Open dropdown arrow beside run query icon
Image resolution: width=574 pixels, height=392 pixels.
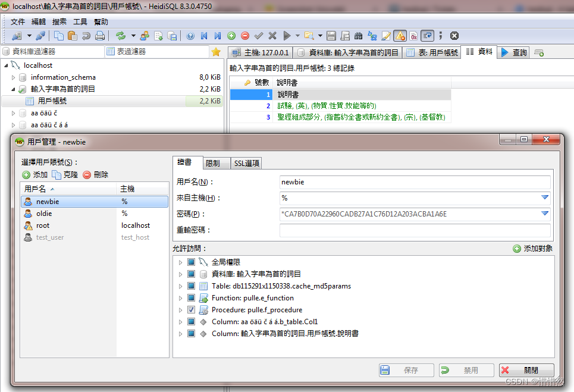[x=297, y=36]
